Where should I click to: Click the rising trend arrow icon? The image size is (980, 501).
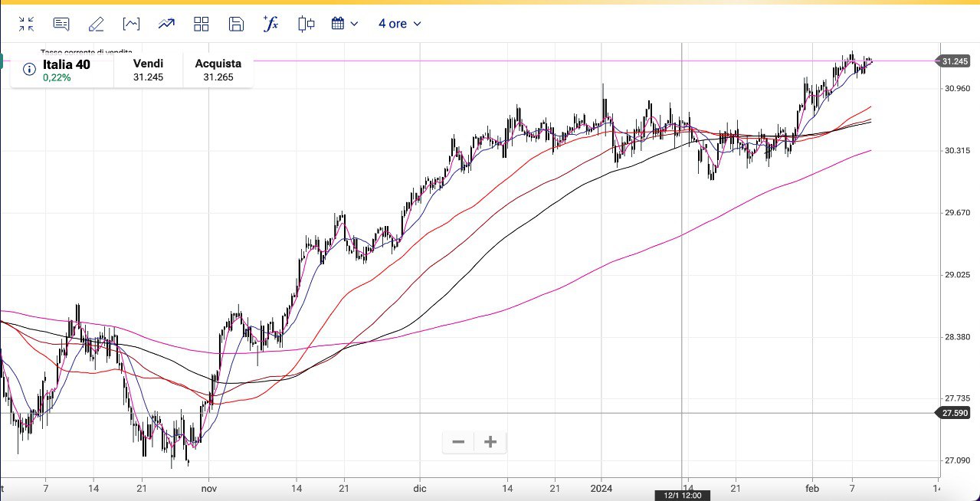click(x=166, y=24)
